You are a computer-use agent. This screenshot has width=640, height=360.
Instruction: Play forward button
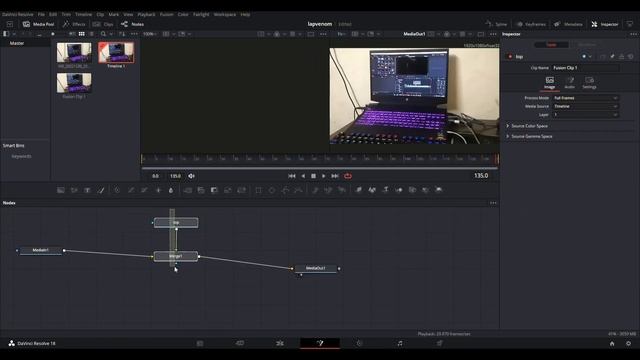tap(324, 176)
